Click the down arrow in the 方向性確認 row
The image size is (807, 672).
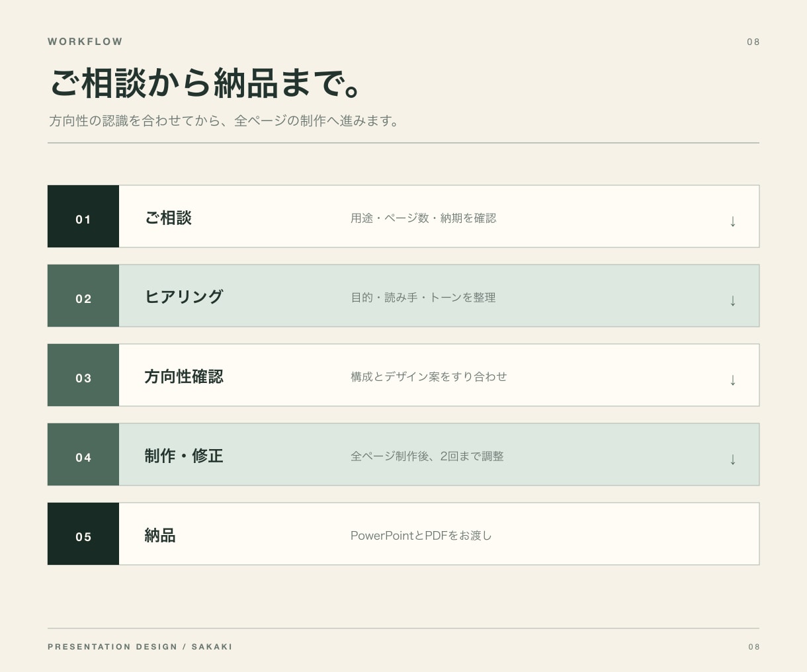732,380
